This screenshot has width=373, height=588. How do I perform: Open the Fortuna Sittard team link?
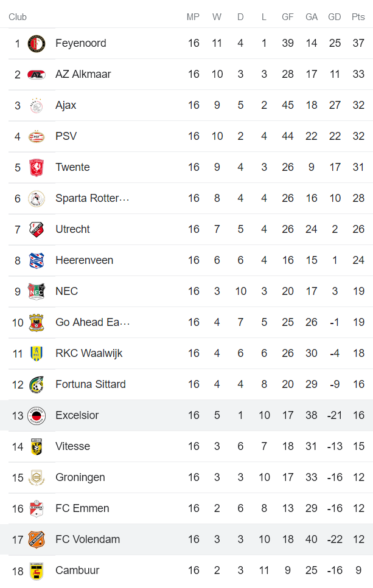[x=91, y=384]
